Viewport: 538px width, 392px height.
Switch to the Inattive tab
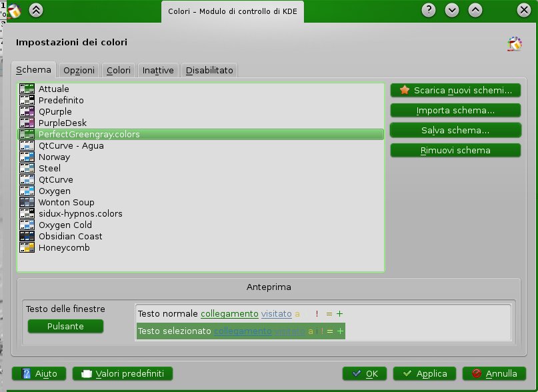pyautogui.click(x=158, y=71)
